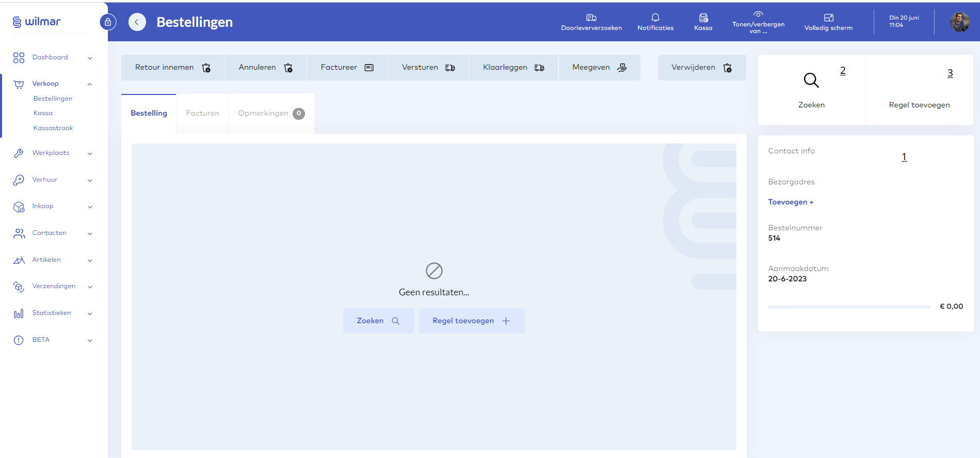Go back using the round arrow button
This screenshot has width=980, height=458.
point(137,22)
